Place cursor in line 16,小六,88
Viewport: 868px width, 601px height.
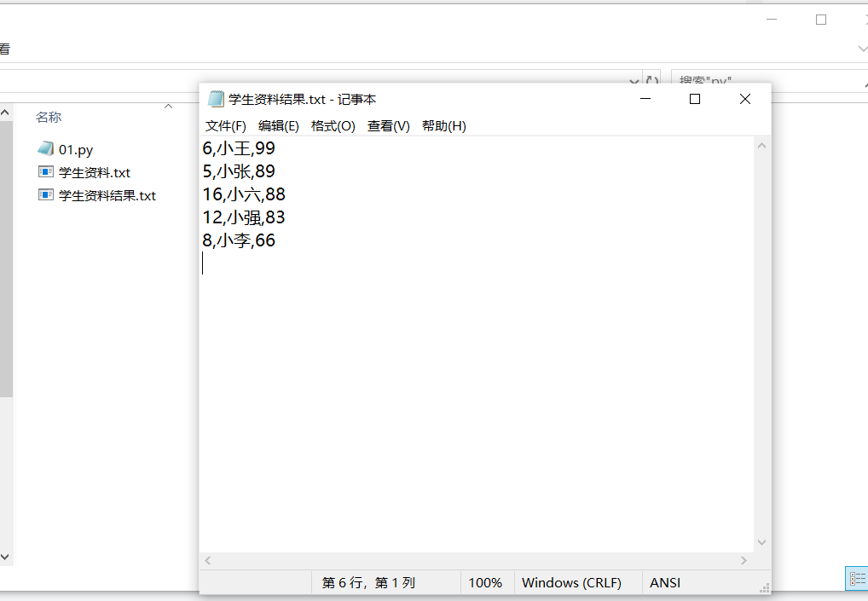(244, 195)
